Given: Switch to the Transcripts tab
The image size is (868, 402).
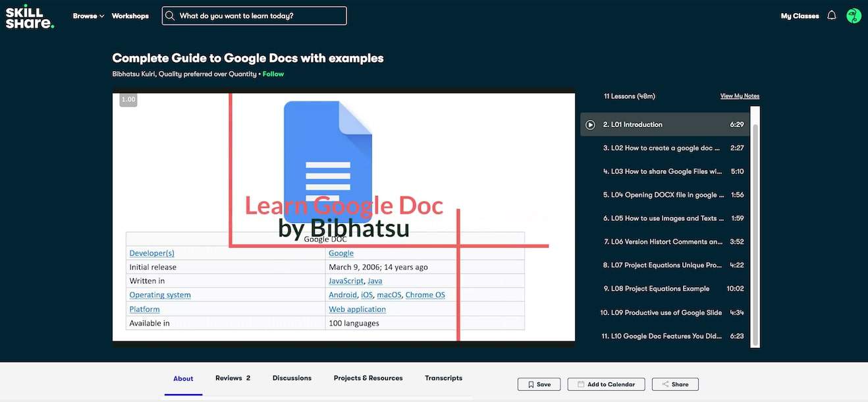Looking at the screenshot, I should pos(443,378).
